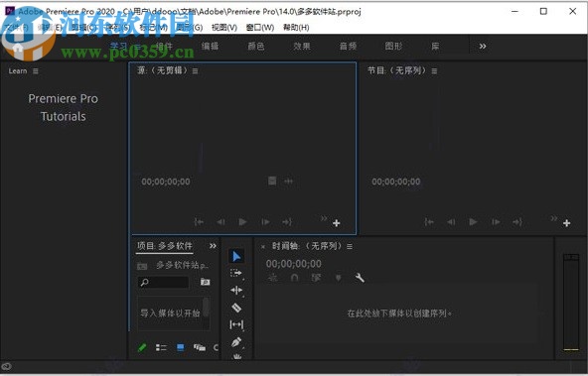Click the project panel vertical scrollbar

206,308
